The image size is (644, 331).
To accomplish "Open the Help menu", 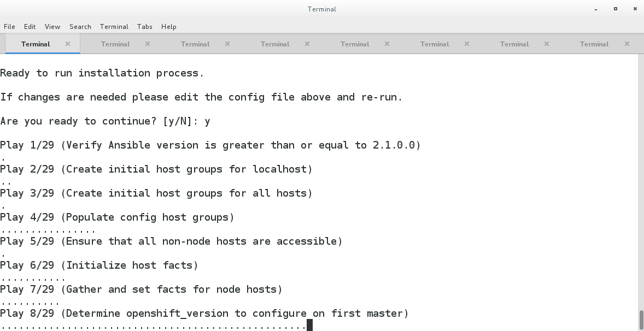I will coord(169,26).
